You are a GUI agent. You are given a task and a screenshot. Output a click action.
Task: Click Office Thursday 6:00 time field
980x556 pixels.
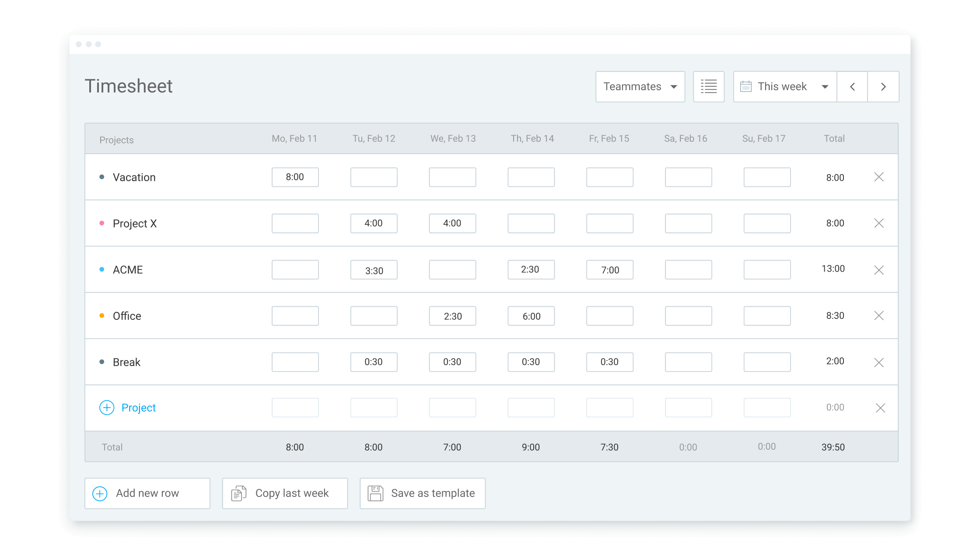click(x=531, y=316)
